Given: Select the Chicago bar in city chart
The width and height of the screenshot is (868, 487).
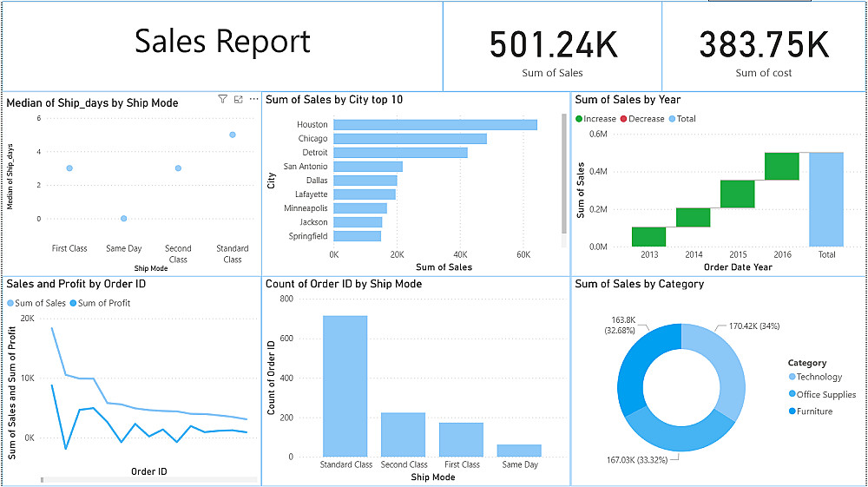Looking at the screenshot, I should 411,138.
